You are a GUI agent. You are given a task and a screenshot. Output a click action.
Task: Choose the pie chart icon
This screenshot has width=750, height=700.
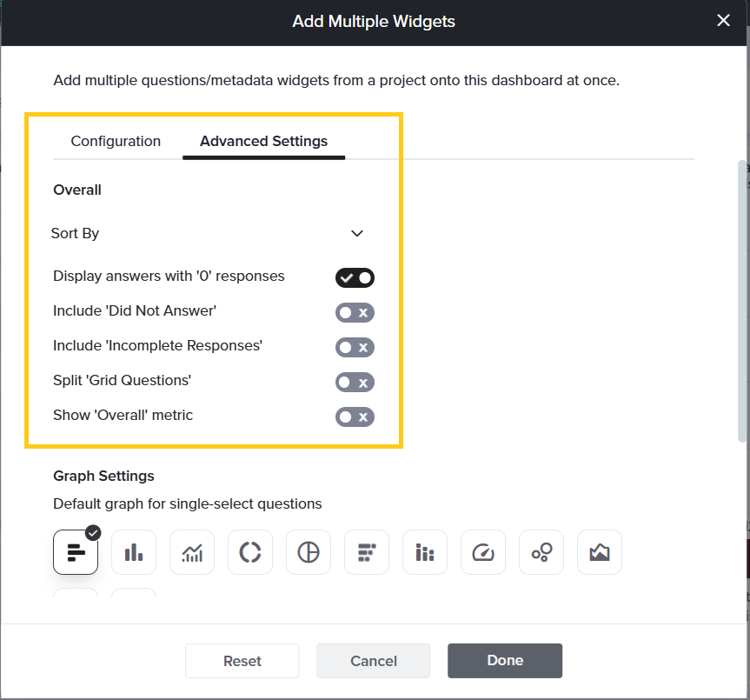tap(309, 552)
